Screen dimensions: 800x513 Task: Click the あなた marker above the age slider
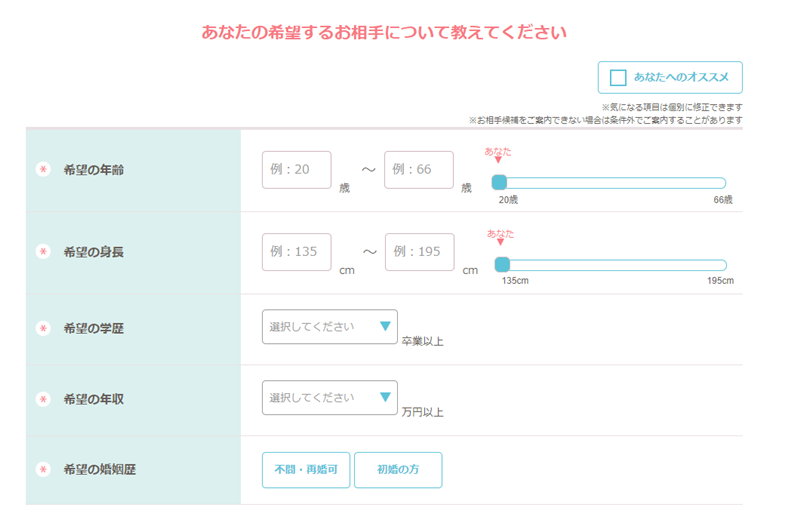(498, 153)
